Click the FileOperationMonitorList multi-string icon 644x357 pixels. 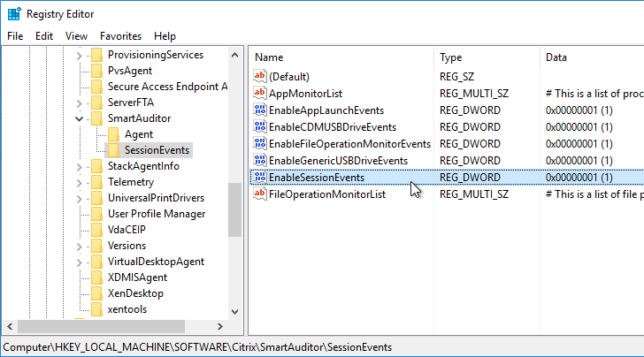point(259,194)
